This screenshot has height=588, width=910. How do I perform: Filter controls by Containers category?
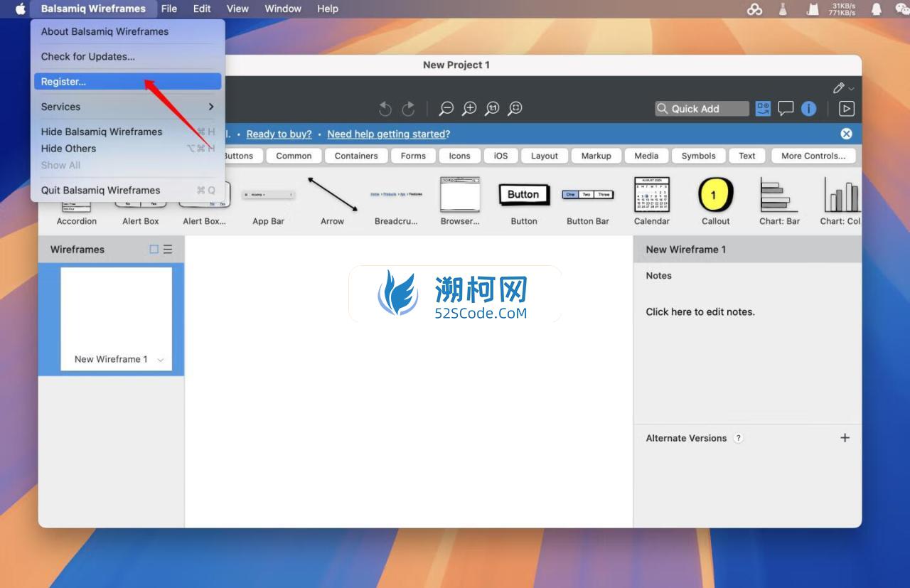tap(356, 156)
